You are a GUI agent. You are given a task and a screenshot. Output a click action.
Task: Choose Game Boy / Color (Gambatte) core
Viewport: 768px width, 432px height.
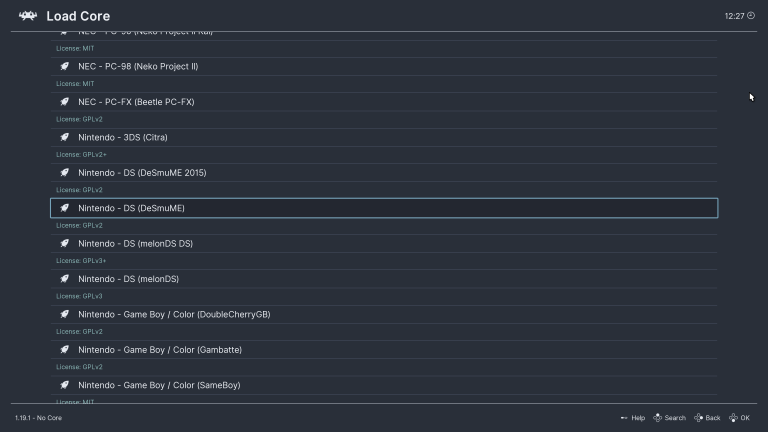159,350
